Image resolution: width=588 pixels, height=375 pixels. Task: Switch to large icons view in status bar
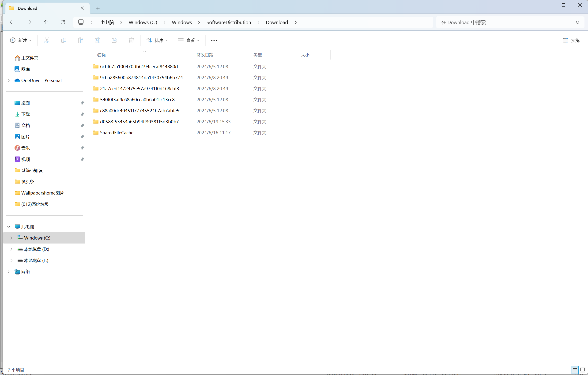pyautogui.click(x=582, y=370)
